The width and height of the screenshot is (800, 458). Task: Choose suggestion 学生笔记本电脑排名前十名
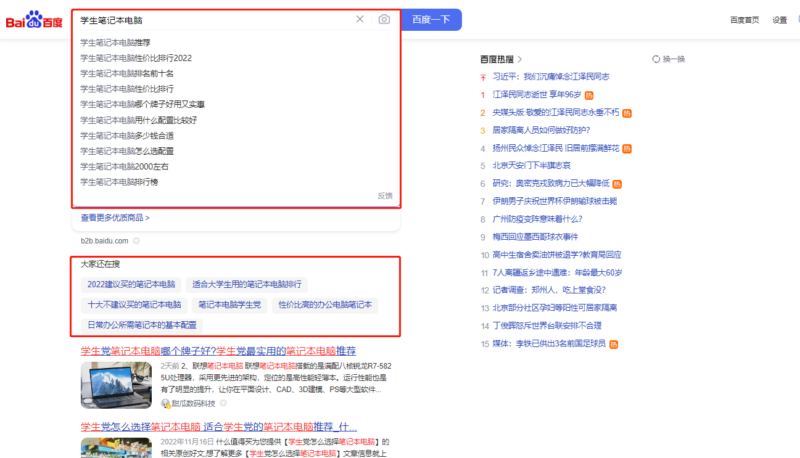(127, 73)
